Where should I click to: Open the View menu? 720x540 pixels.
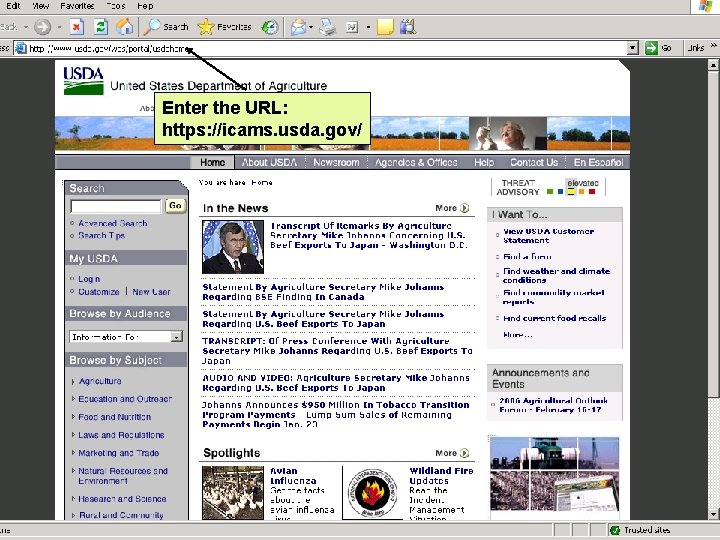click(40, 6)
